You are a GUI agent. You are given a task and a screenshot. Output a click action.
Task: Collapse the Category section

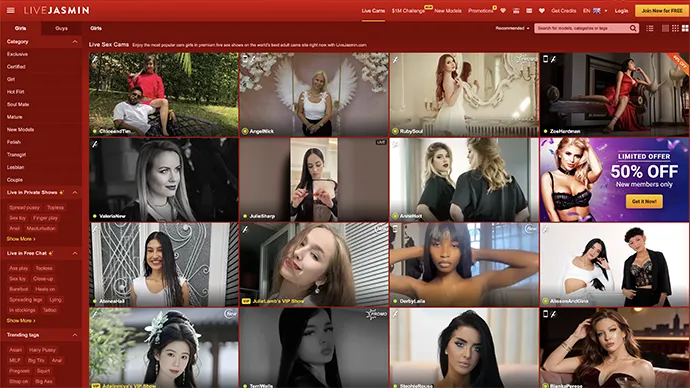click(x=75, y=42)
